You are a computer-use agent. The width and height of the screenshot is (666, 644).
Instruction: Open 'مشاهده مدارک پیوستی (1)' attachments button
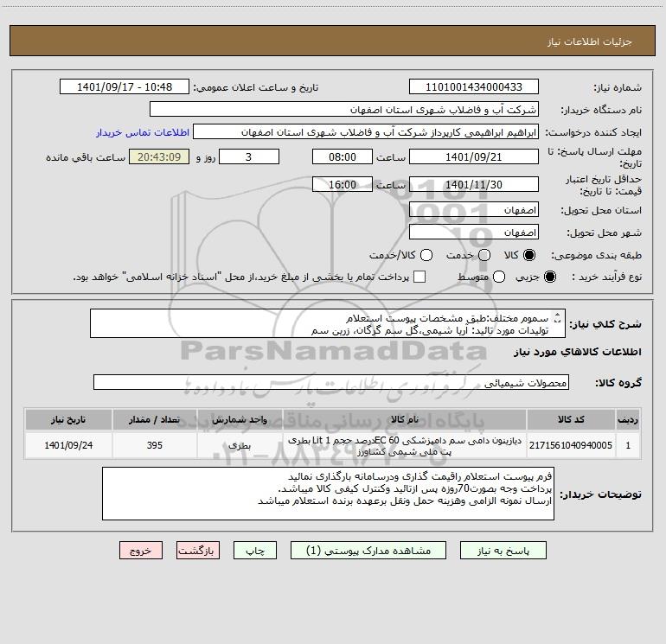[368, 551]
